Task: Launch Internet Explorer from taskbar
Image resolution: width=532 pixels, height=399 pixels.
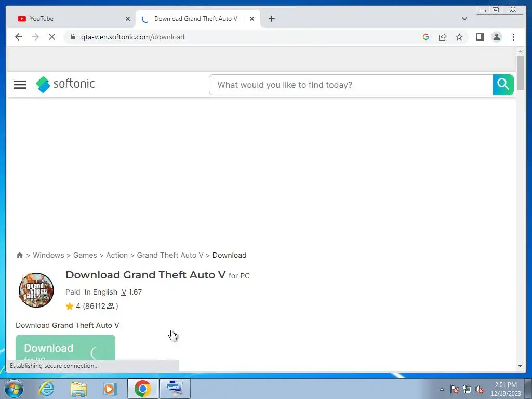Action: [x=46, y=389]
